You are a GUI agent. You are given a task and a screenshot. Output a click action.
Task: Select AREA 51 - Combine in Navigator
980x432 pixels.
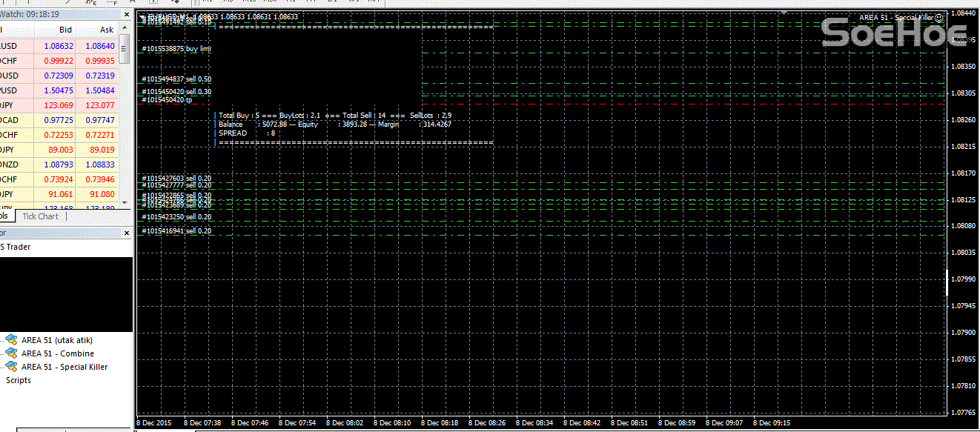pyautogui.click(x=58, y=353)
